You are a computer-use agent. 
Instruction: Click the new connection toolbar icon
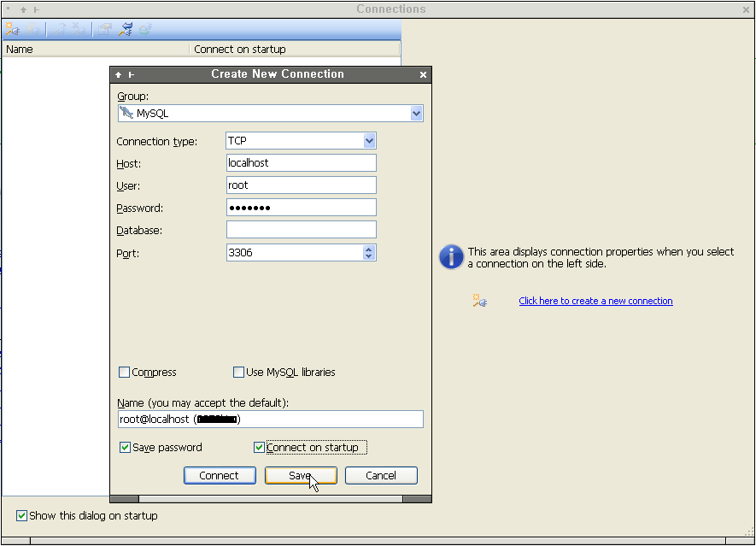click(x=13, y=29)
